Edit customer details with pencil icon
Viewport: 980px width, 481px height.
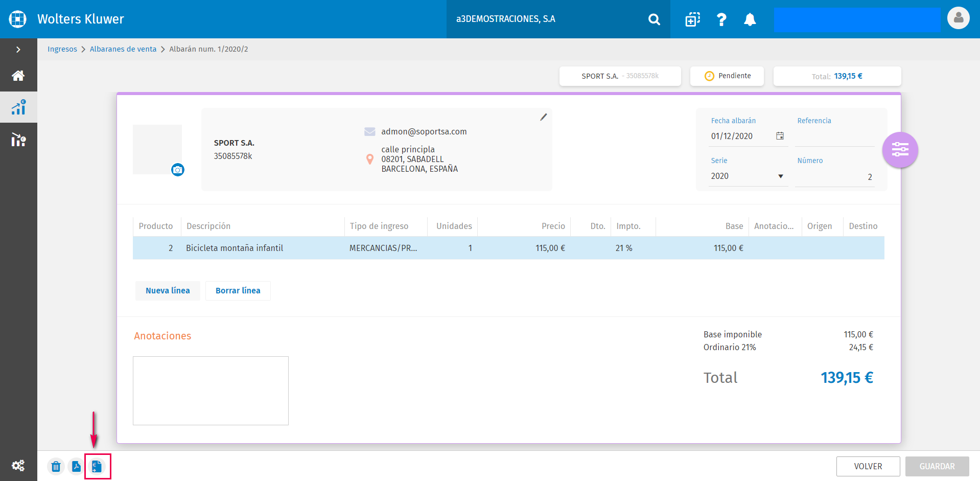(x=544, y=117)
